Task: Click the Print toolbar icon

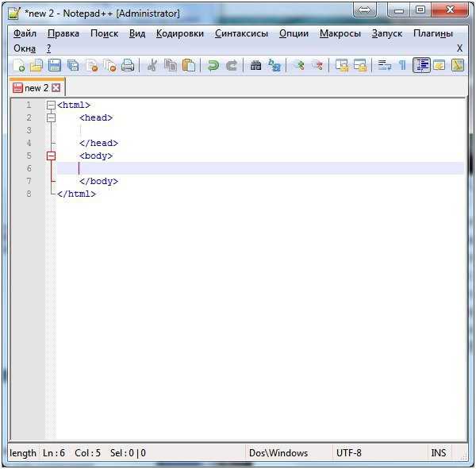Action: (x=128, y=65)
